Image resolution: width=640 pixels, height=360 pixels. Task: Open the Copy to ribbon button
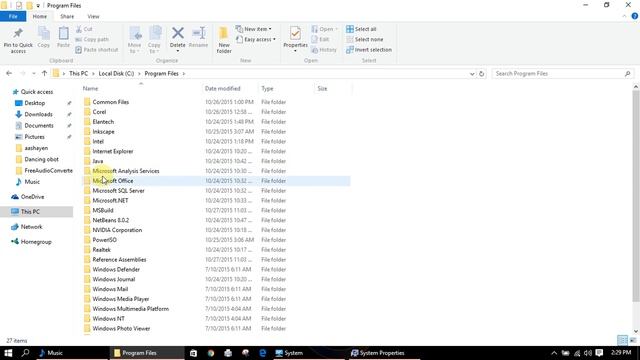pos(154,40)
